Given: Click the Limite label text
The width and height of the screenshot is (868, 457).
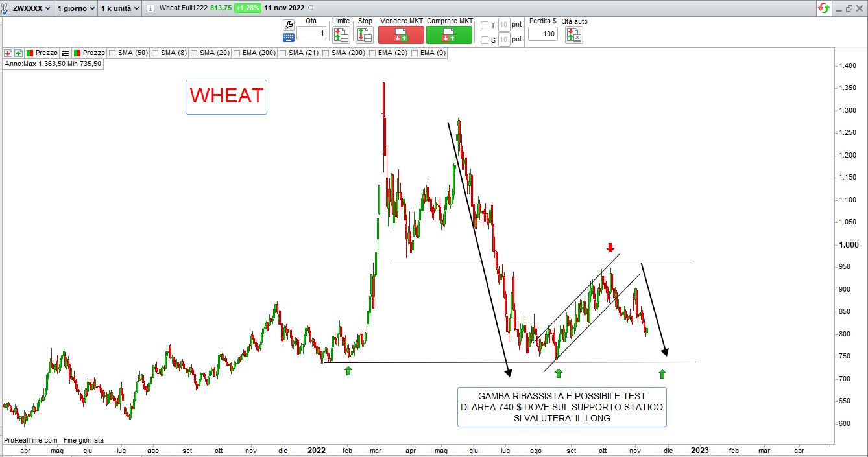Looking at the screenshot, I should 341,21.
